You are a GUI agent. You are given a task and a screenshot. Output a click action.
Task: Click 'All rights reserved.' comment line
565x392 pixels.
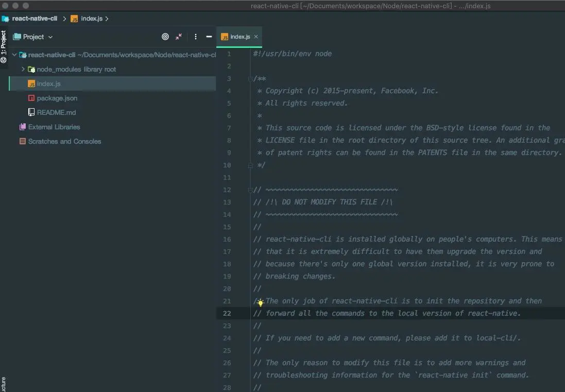[x=303, y=103]
